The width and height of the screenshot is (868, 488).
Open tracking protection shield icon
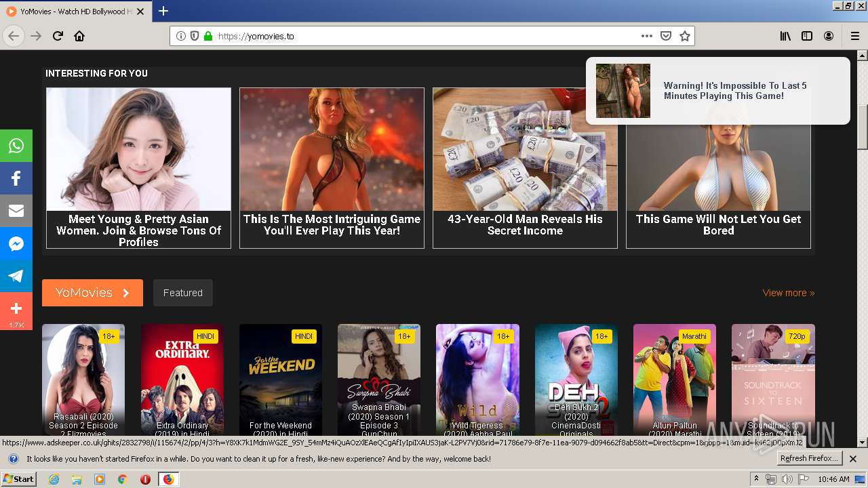pyautogui.click(x=195, y=36)
